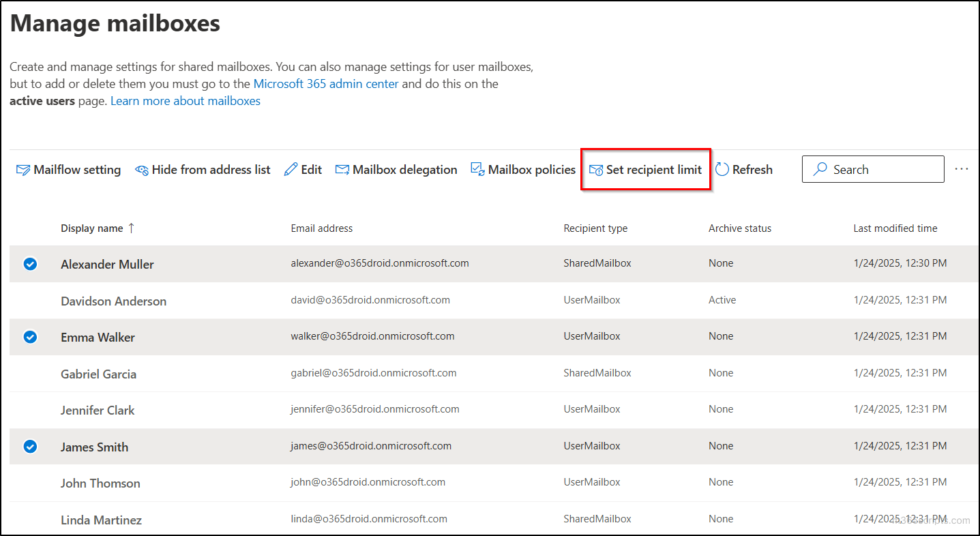
Task: Deselect Alexander Muller's row checkbox
Action: click(x=30, y=263)
